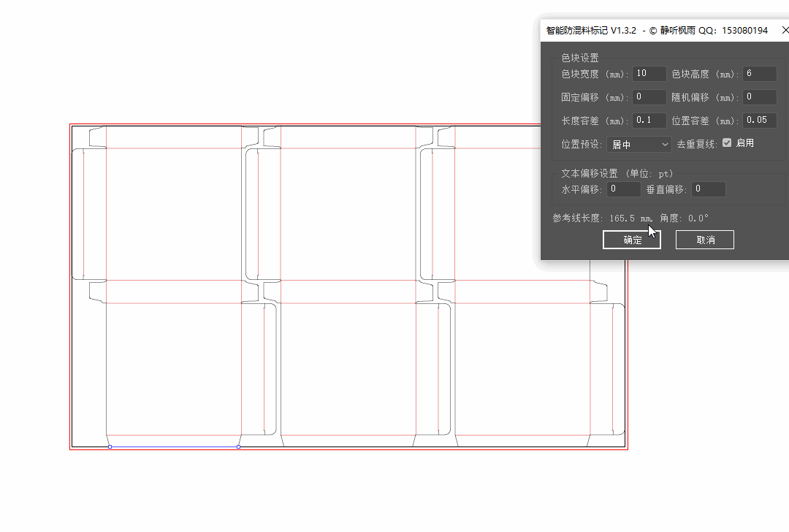Click the 文本偏移设置 group label
This screenshot has height=532, width=789.
(x=617, y=173)
